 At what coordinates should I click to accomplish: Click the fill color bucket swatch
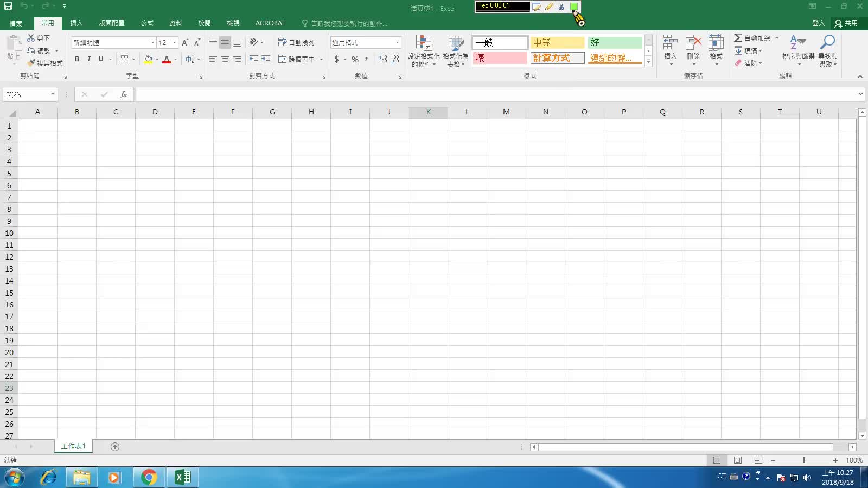(148, 59)
